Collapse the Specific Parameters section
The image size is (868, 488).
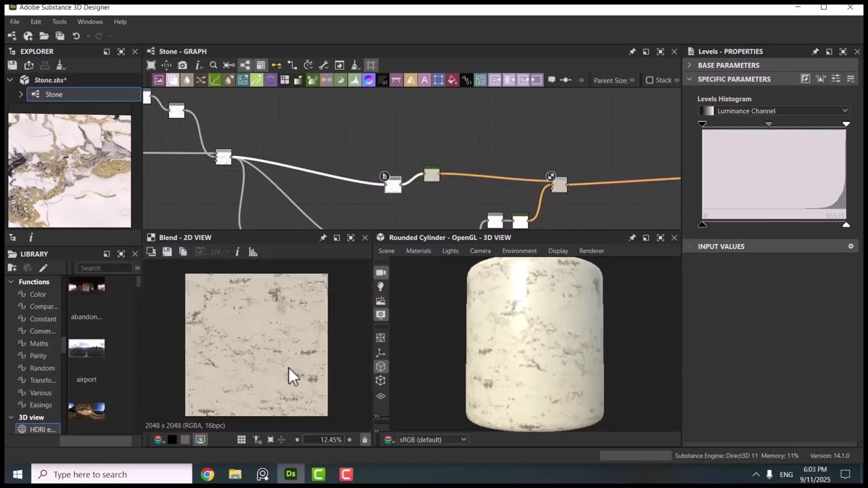(690, 79)
